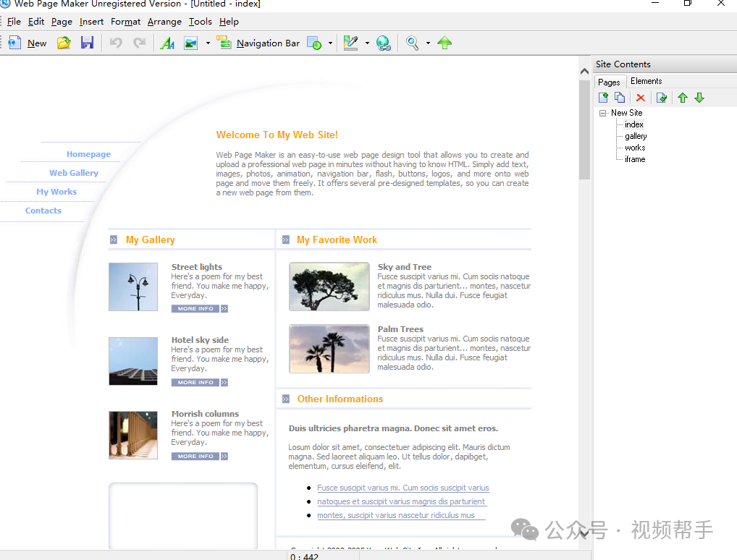Click MORE INFO under Street lights
Screen dimensions: 737x560
tap(199, 309)
